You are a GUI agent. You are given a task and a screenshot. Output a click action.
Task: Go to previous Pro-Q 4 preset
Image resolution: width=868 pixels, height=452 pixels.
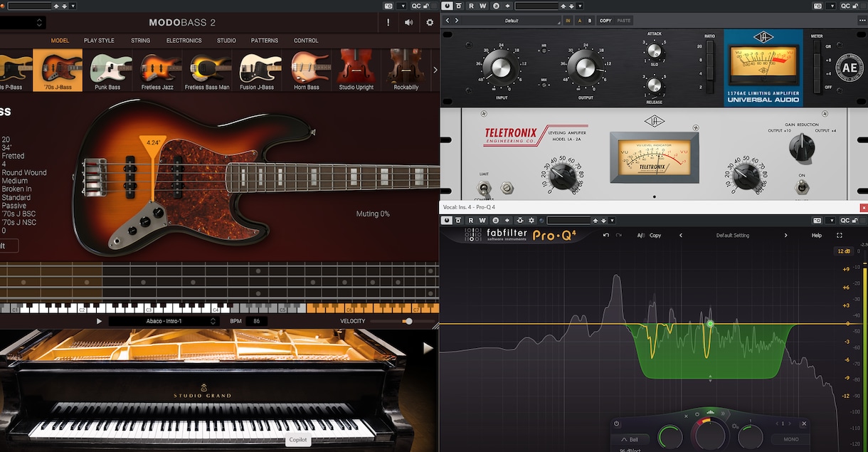(681, 235)
